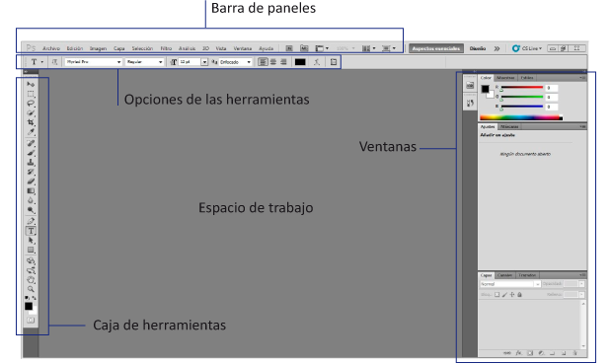Toggle text orientation in options bar

point(54,61)
